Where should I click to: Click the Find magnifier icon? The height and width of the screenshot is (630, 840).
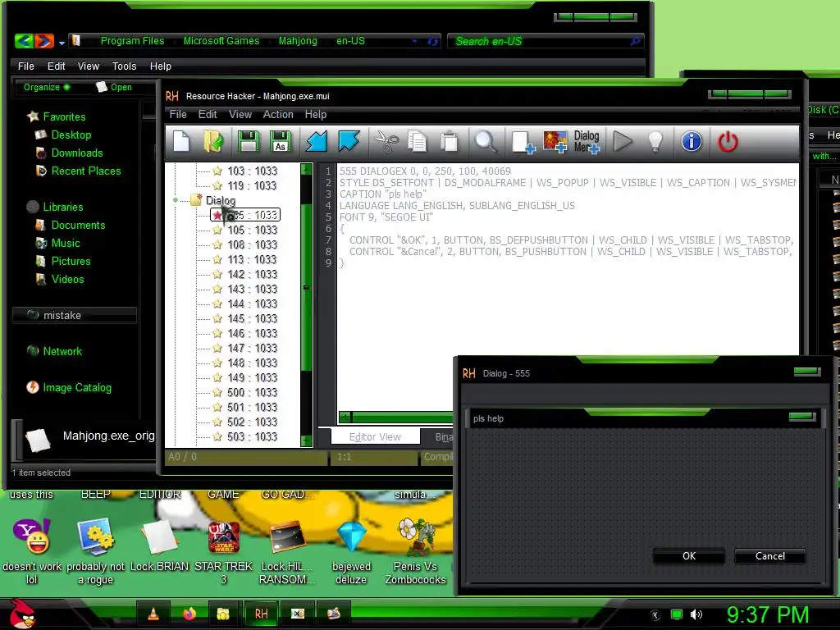pos(486,141)
